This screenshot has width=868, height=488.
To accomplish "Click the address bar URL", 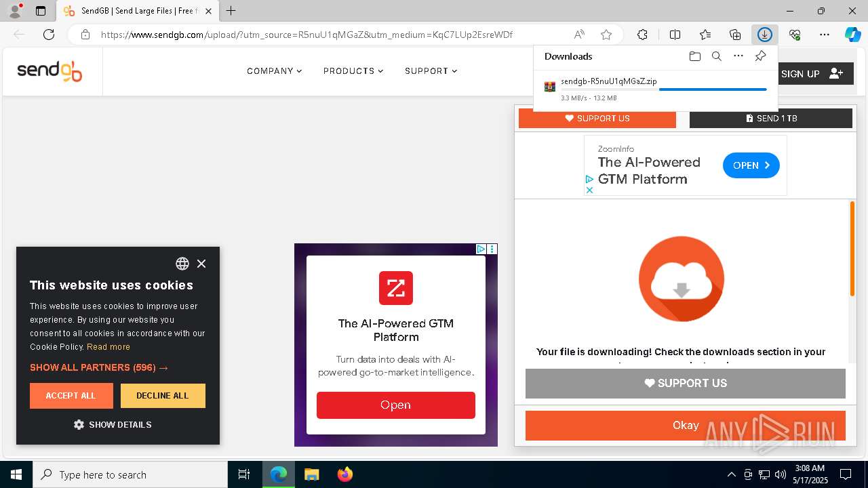I will pos(307,35).
